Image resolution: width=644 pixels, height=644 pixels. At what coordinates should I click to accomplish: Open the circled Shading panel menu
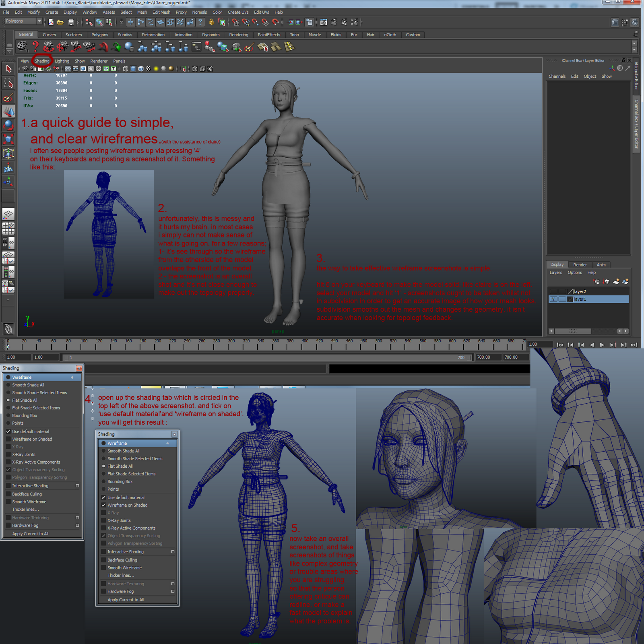coord(42,61)
